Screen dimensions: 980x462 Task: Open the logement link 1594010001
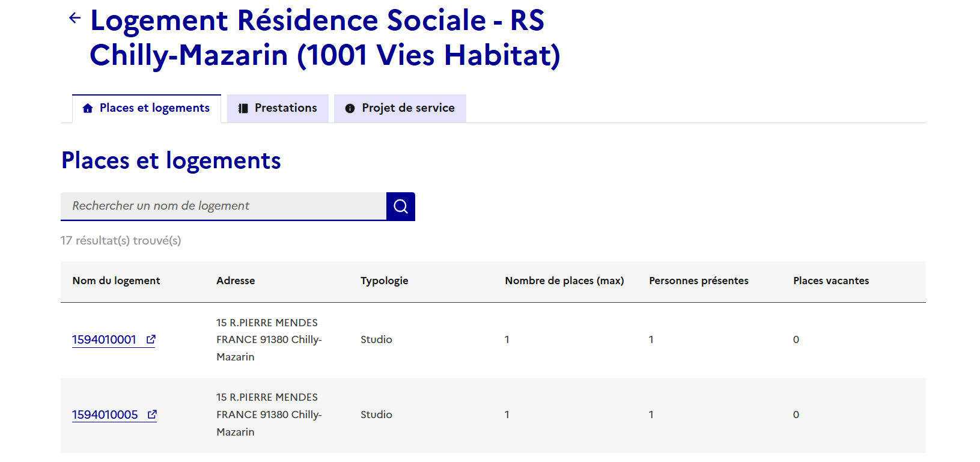coord(105,340)
